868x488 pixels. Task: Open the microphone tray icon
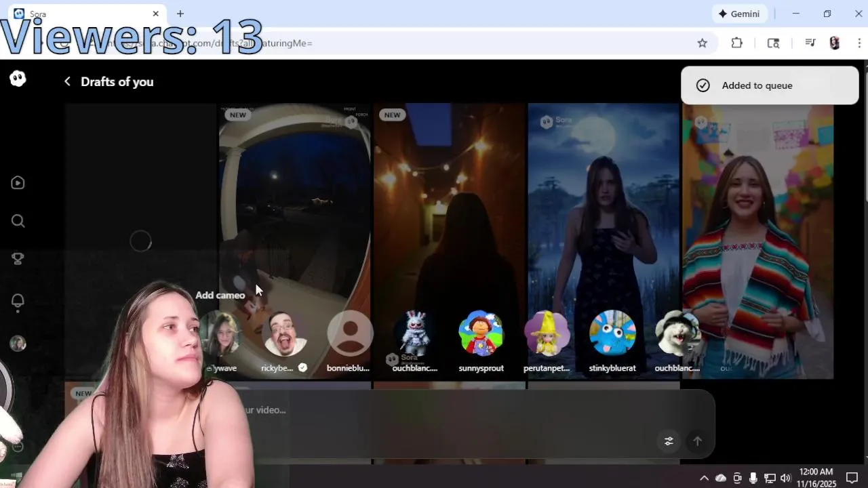pyautogui.click(x=753, y=479)
